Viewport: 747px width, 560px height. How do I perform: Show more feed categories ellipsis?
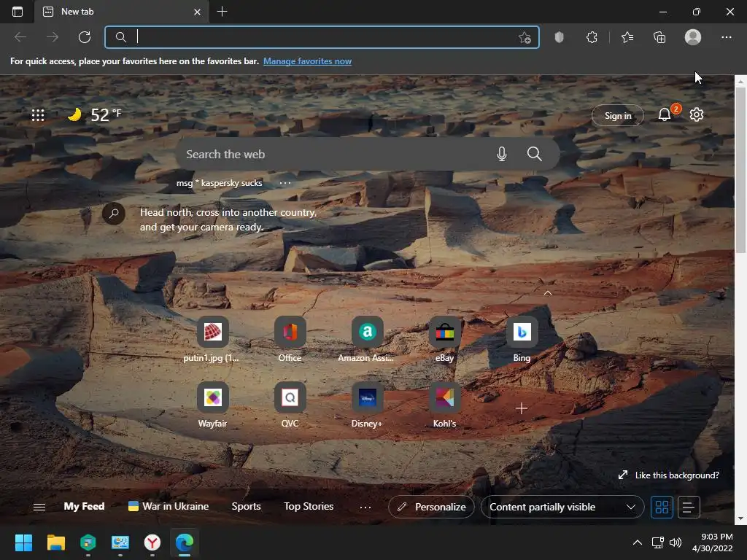pos(365,507)
